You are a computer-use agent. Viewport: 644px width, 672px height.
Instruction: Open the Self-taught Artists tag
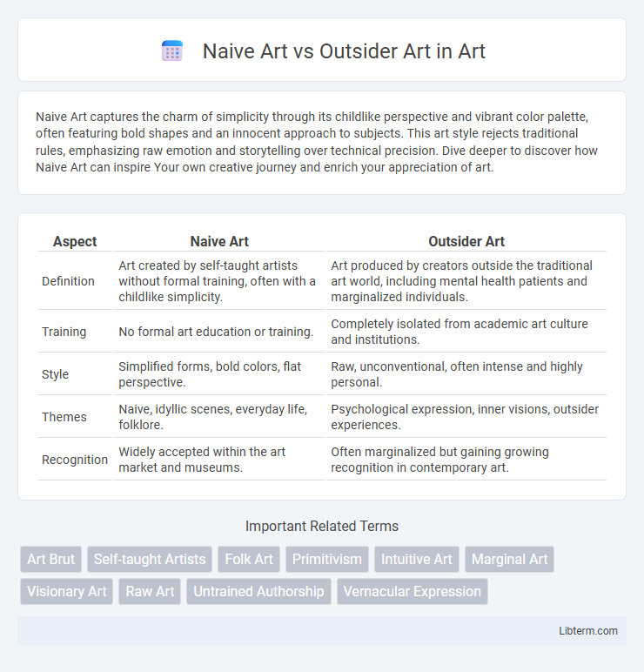[150, 560]
